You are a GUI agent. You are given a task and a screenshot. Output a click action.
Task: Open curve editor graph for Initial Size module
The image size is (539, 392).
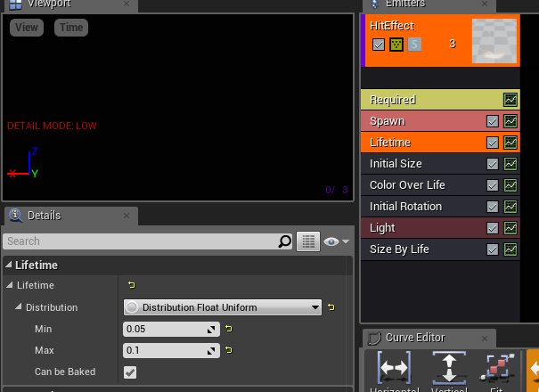(x=510, y=164)
